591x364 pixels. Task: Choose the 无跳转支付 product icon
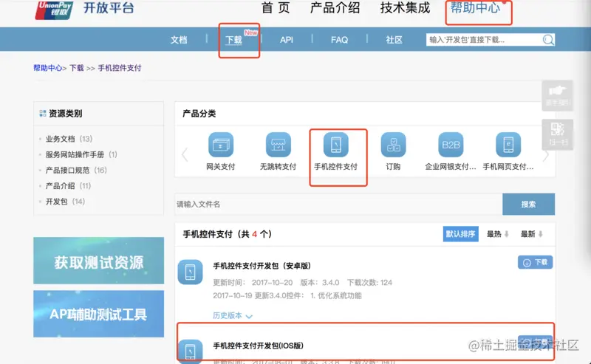[279, 145]
